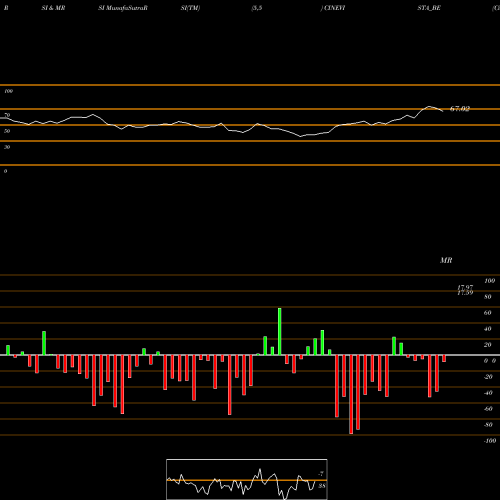This screenshot has width=500, height=500.
Task: Open the mini overview chart thumbnail
Action: [247, 479]
